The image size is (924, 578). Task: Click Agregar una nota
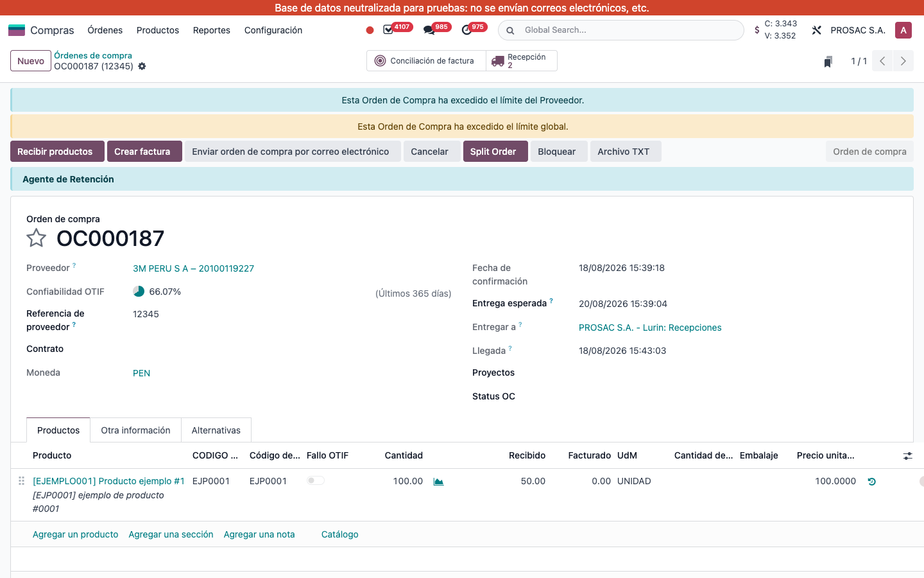point(259,534)
